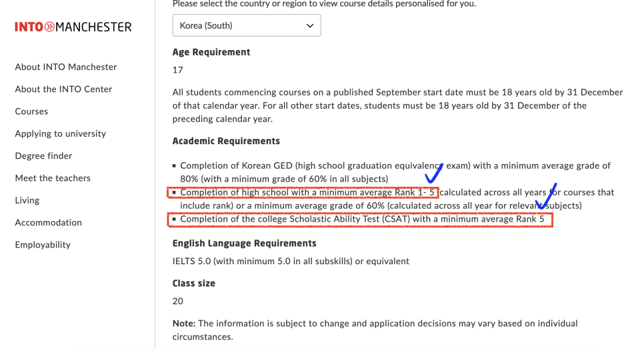Click the Note about application decisions
Viewport: 644px width, 349px height.
[375, 330]
